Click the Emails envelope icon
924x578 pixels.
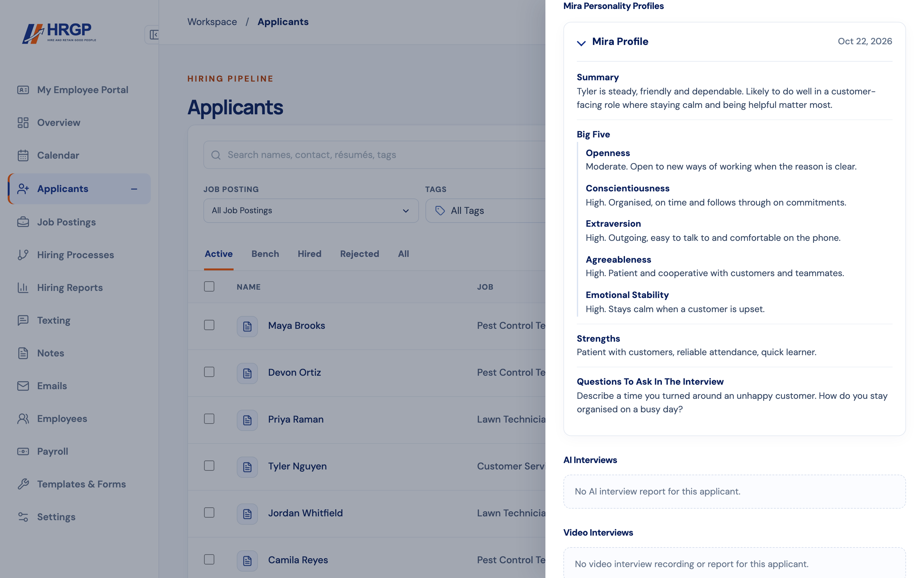tap(23, 386)
